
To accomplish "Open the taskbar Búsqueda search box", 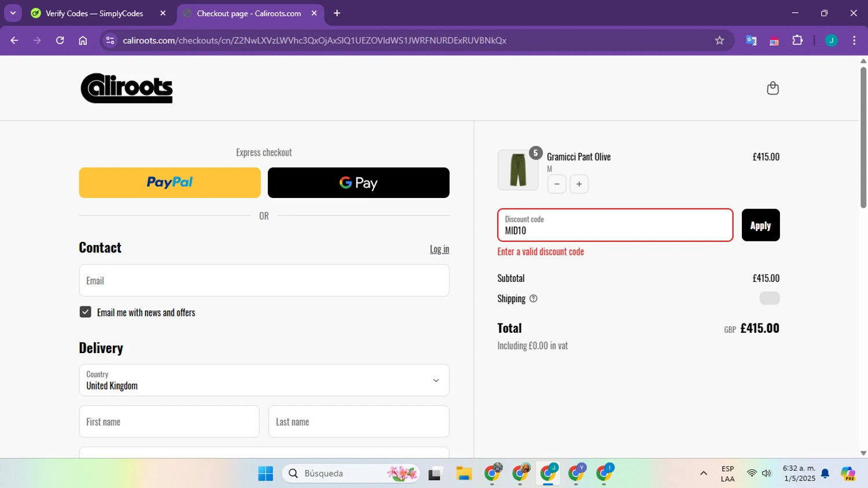I will (351, 474).
